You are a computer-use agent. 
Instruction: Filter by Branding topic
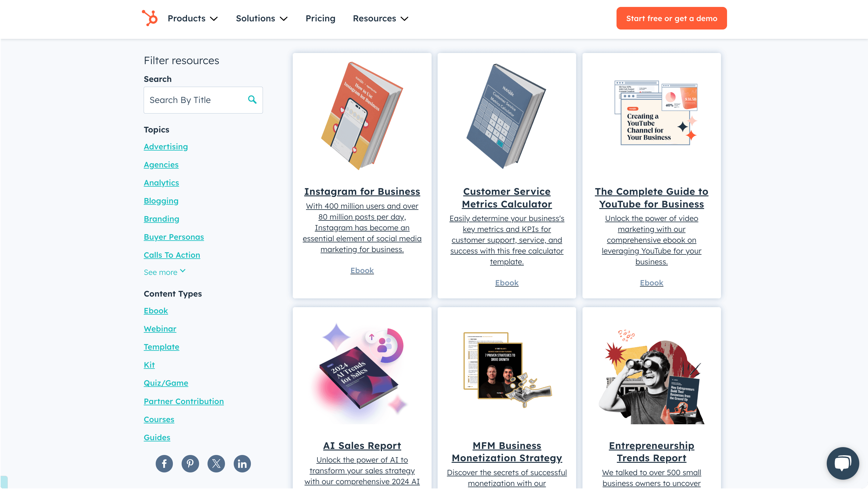[x=161, y=219]
